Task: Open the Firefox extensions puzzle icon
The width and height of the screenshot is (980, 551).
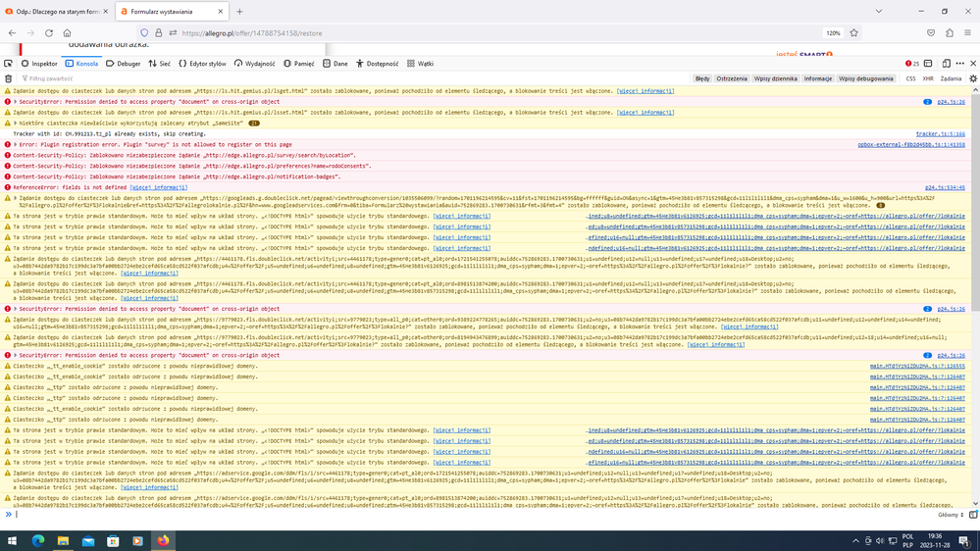Action: coord(948,32)
